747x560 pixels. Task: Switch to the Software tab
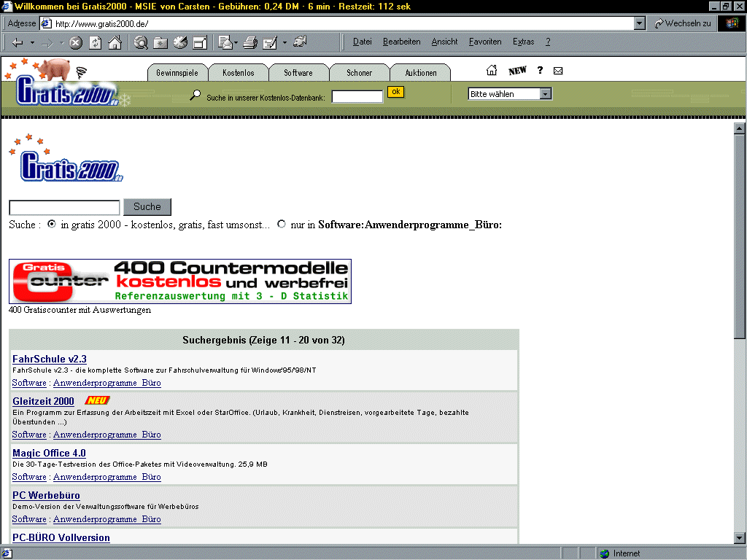(x=298, y=72)
